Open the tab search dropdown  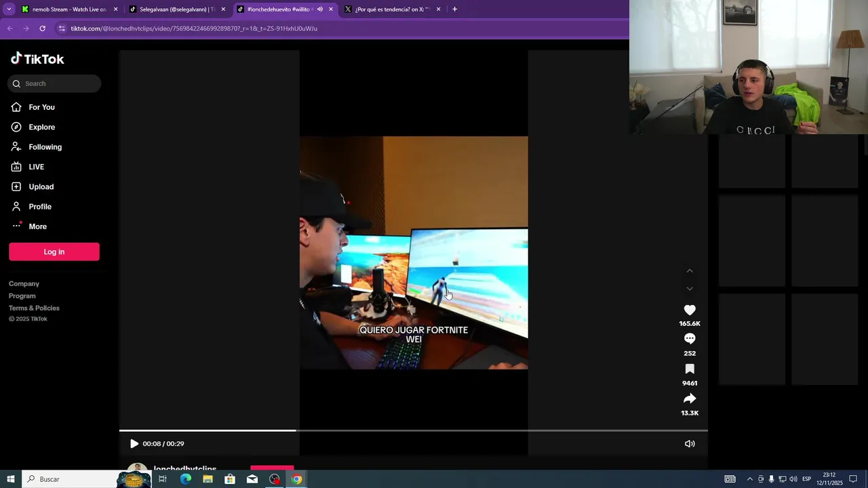coord(9,9)
